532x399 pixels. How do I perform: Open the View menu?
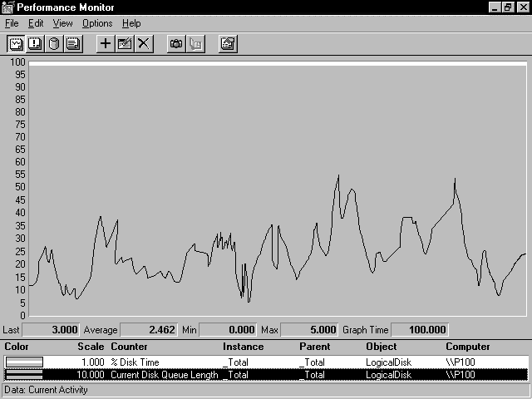[x=63, y=23]
